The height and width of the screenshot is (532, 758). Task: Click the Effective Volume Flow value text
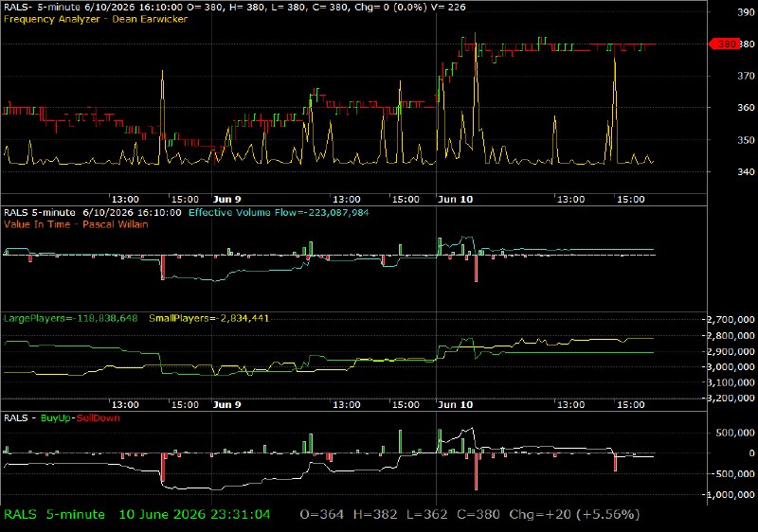pos(279,212)
